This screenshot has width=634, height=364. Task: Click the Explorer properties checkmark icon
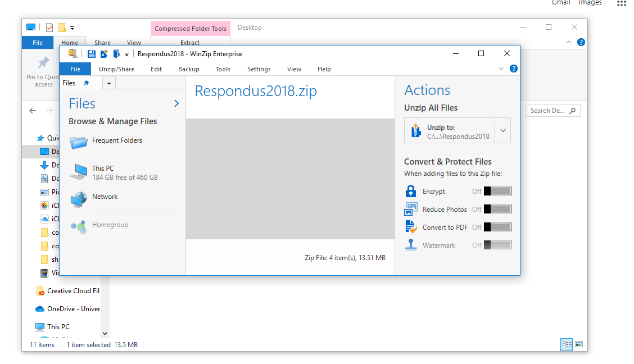click(x=49, y=28)
